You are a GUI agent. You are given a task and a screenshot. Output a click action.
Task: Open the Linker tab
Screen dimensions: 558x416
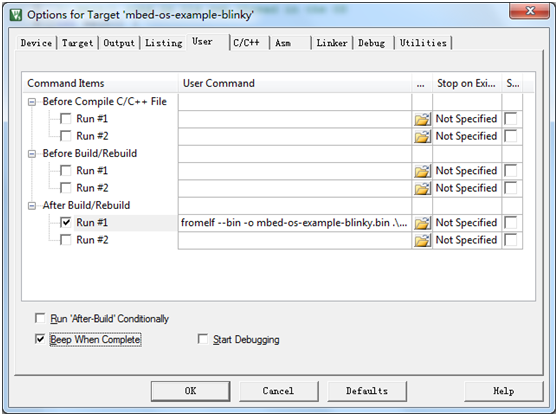[x=332, y=43]
